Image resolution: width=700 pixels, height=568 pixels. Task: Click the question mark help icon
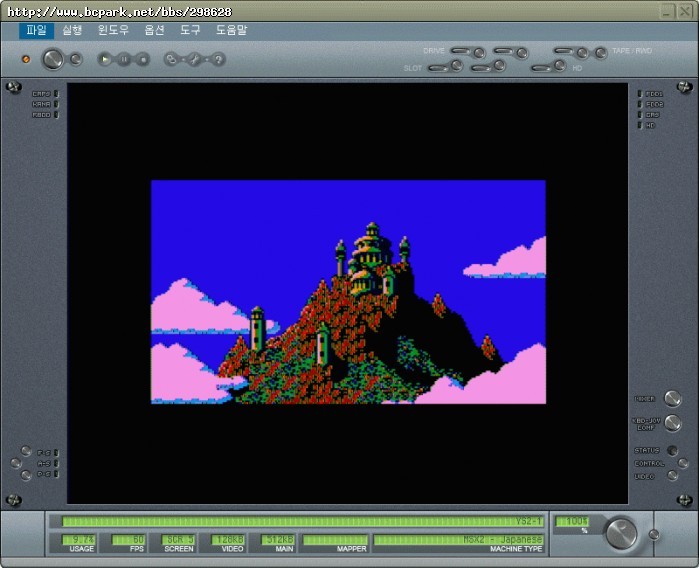click(218, 59)
